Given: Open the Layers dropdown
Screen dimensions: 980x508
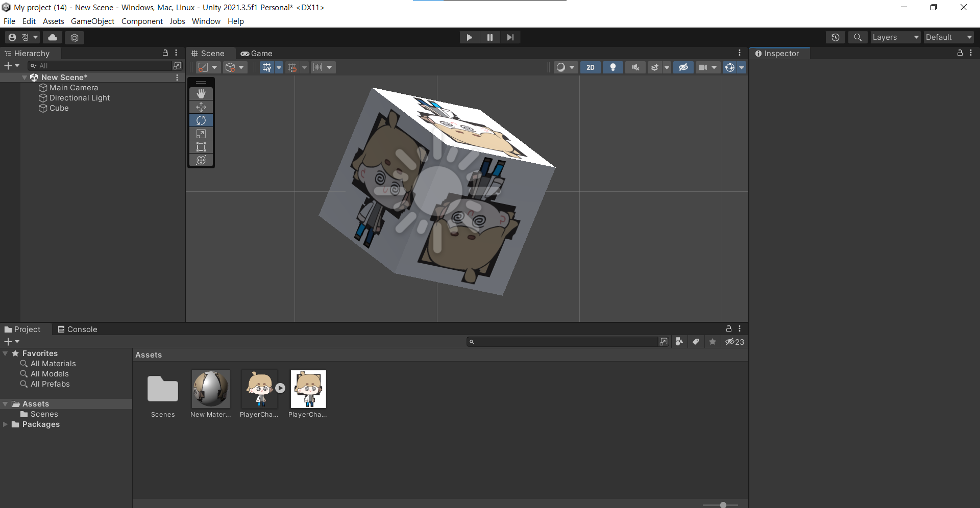Looking at the screenshot, I should tap(895, 37).
